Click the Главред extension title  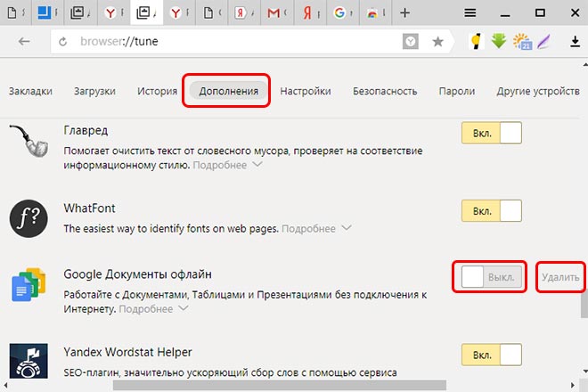(86, 131)
